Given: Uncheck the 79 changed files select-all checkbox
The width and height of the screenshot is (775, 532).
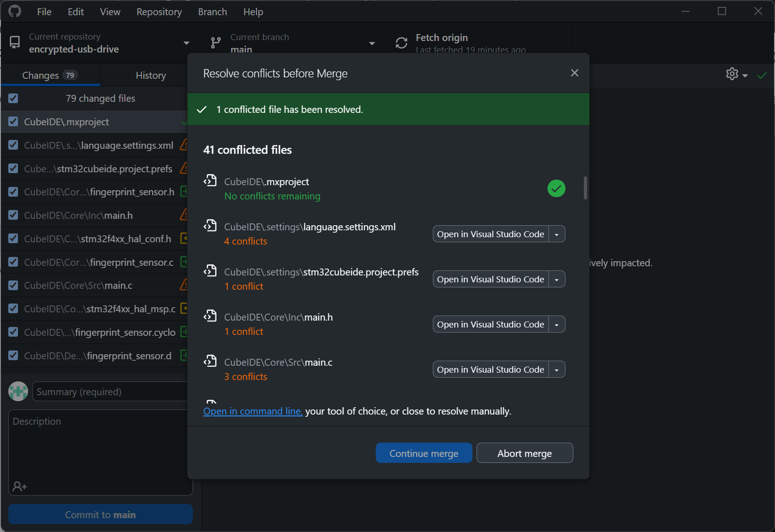Looking at the screenshot, I should [x=13, y=98].
